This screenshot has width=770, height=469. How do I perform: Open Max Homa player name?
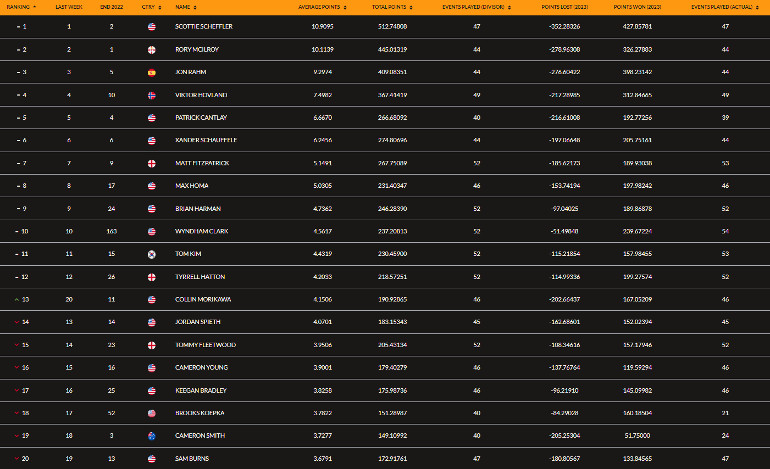point(192,186)
